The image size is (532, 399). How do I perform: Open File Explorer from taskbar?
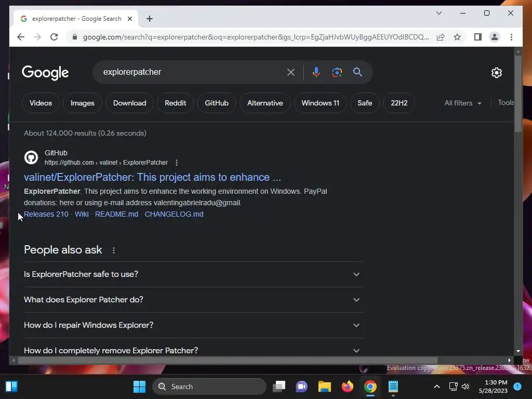click(324, 387)
